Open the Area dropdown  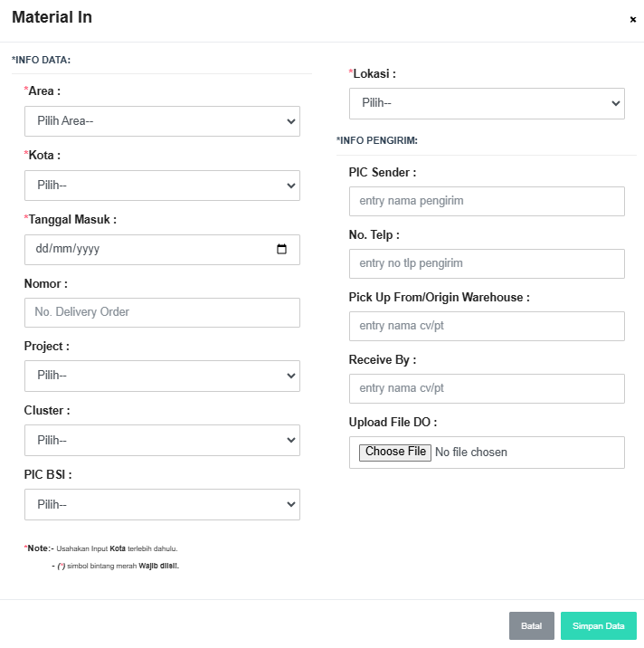162,121
